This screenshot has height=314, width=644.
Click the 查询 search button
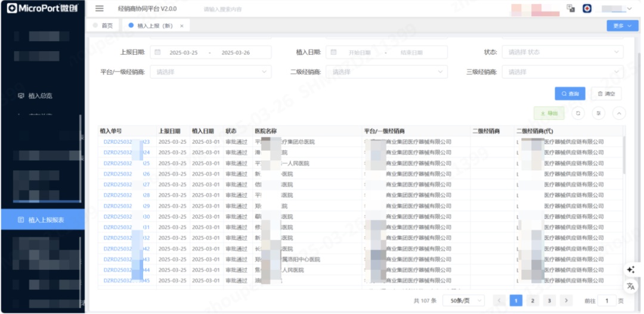click(x=569, y=94)
